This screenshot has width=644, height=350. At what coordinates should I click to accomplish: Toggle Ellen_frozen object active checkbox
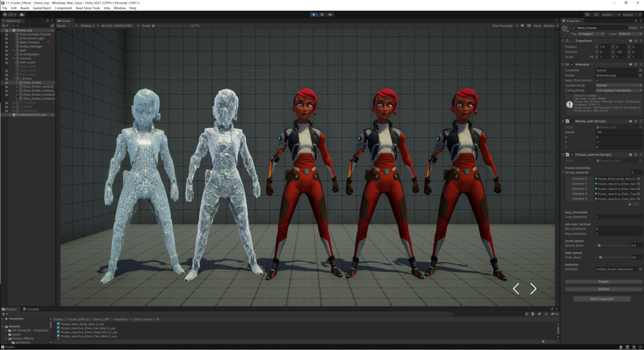[574, 27]
